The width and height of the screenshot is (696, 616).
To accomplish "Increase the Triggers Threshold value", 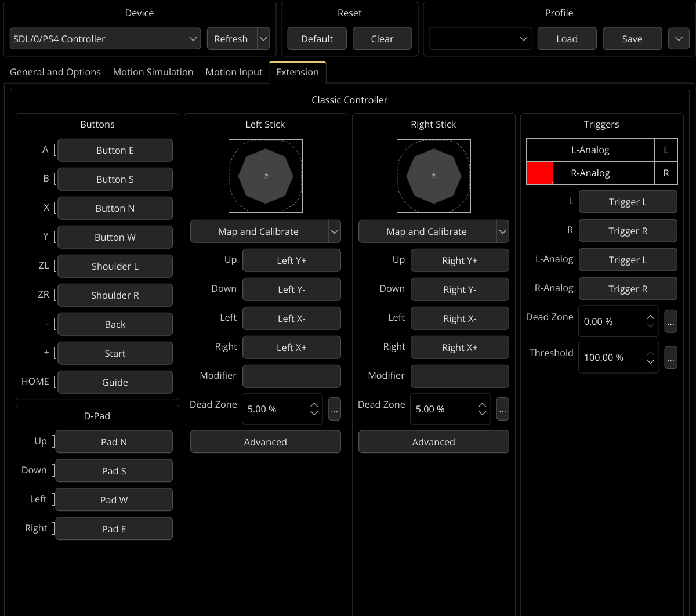I will click(651, 353).
